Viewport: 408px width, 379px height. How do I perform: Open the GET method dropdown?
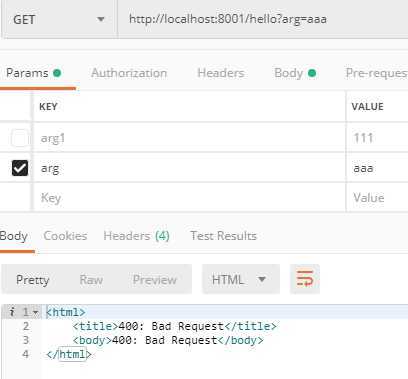tap(59, 19)
